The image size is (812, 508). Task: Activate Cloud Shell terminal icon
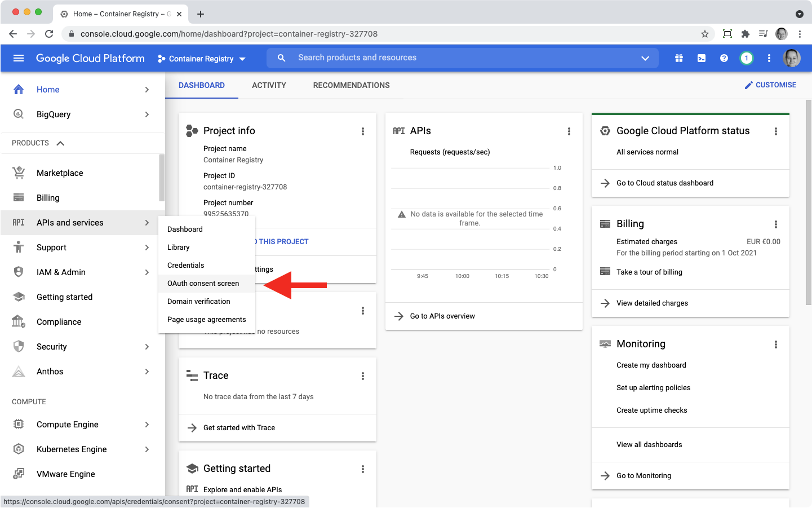click(x=702, y=58)
